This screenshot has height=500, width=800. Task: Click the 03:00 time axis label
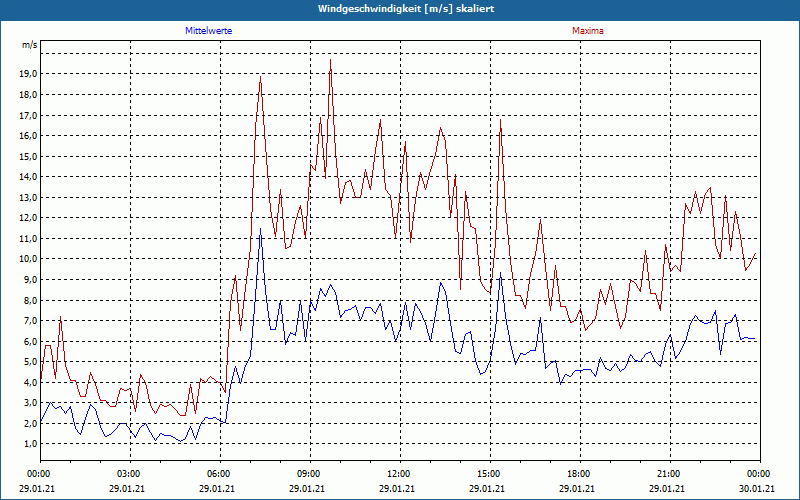(131, 474)
